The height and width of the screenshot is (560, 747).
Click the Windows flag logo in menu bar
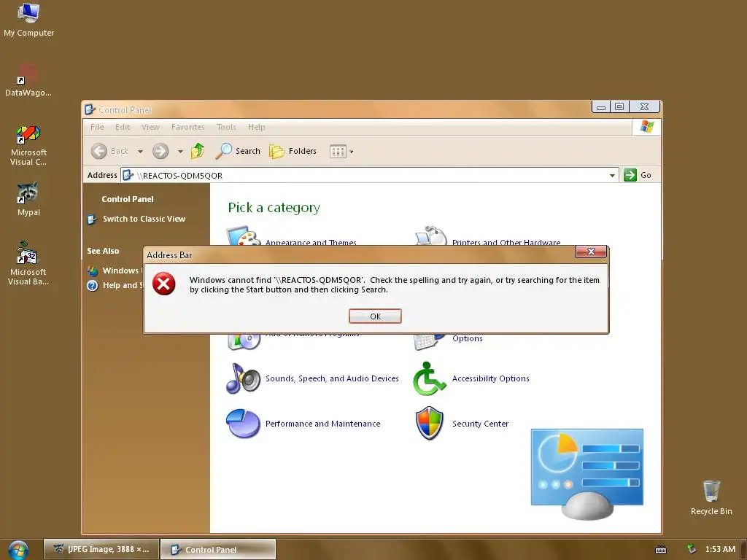click(647, 127)
